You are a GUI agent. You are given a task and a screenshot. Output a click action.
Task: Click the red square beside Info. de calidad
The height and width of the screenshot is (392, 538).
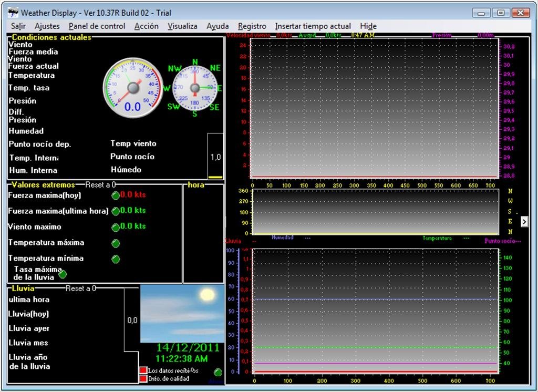(x=143, y=379)
